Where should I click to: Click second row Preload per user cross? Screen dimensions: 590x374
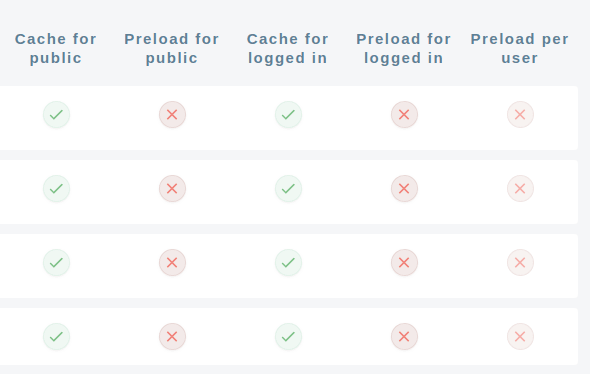coord(520,189)
